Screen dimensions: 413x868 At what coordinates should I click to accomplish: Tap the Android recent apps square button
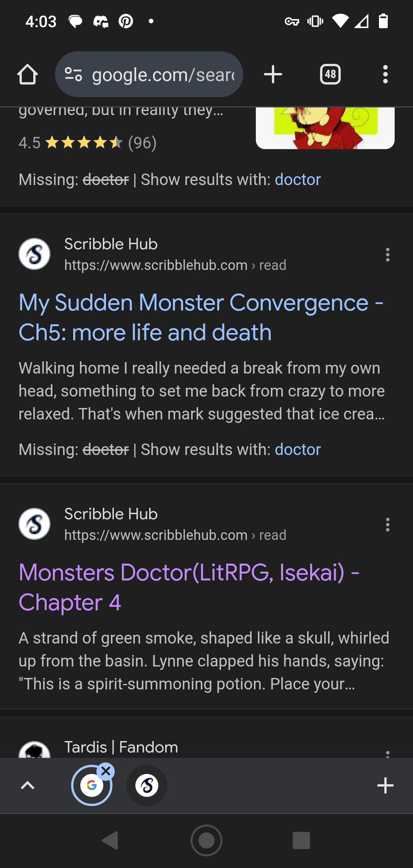point(301,840)
